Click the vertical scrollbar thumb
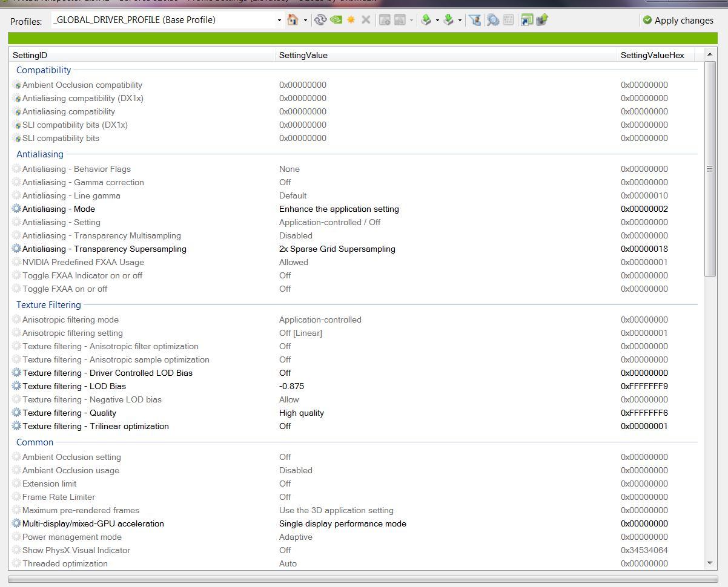Screen dimensions: 728x587 (x=710, y=169)
